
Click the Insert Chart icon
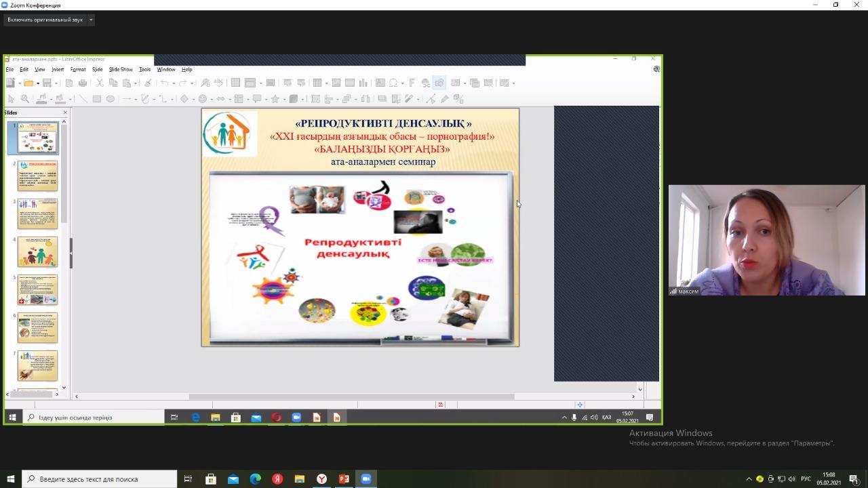[x=363, y=83]
